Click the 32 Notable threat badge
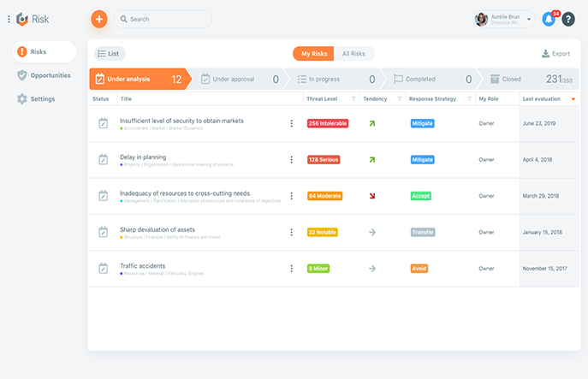This screenshot has height=379, width=588. pos(322,233)
